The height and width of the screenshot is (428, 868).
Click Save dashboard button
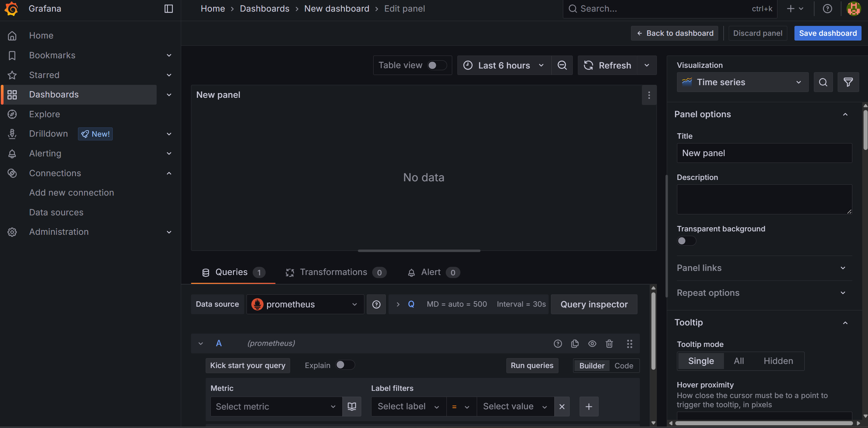tap(827, 33)
